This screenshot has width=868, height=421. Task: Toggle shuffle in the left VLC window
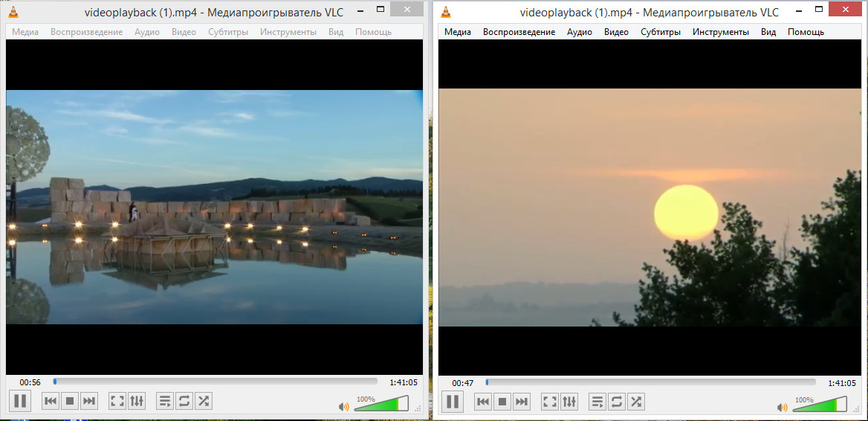click(x=203, y=400)
